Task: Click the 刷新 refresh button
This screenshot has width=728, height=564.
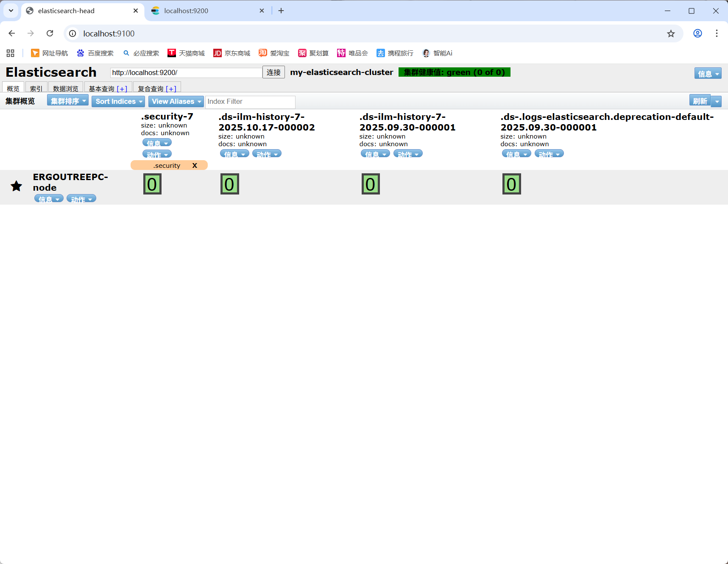Action: pos(700,101)
